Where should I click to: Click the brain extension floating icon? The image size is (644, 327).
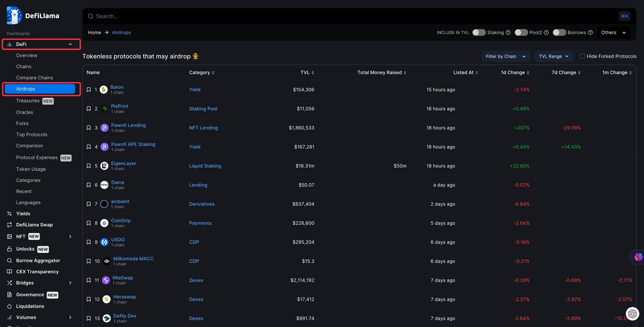(638, 257)
